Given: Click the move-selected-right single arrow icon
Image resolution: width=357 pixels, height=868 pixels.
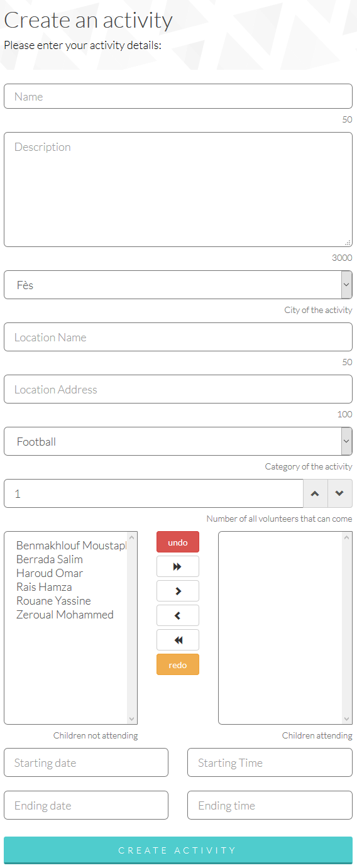Looking at the screenshot, I should point(177,591).
